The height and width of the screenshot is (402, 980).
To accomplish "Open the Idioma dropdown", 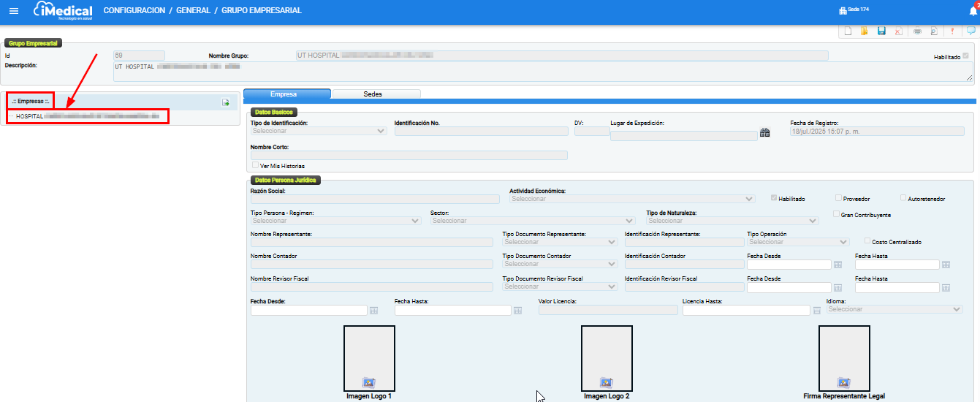I will pos(894,309).
